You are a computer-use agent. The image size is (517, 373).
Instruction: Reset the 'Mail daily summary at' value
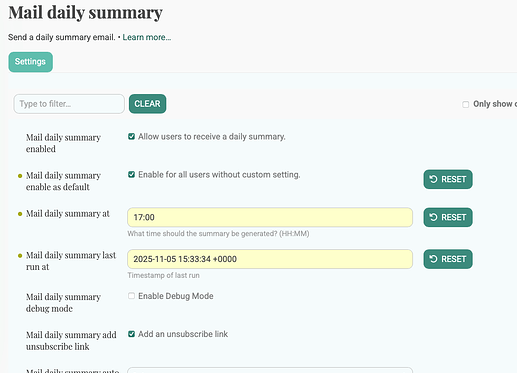coord(448,217)
